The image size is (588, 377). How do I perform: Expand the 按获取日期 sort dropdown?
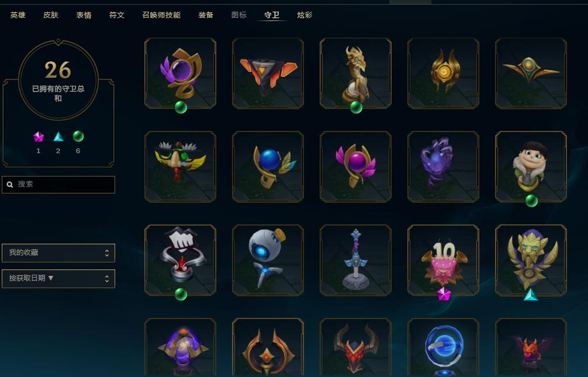coord(58,278)
